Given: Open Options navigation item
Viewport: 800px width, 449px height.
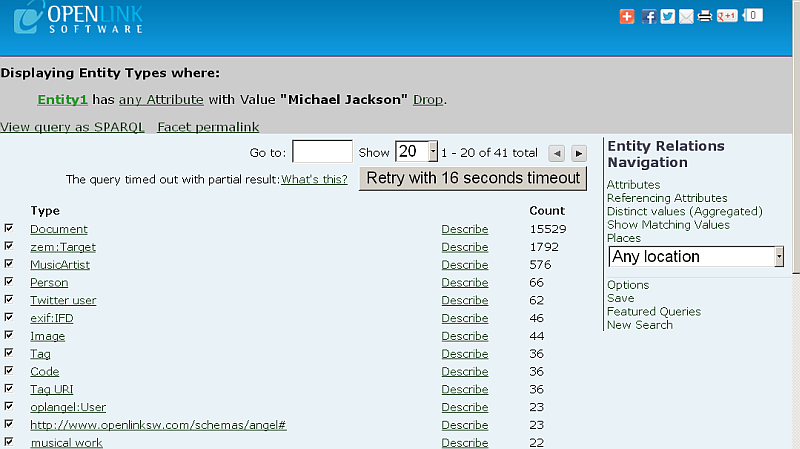Looking at the screenshot, I should [628, 285].
